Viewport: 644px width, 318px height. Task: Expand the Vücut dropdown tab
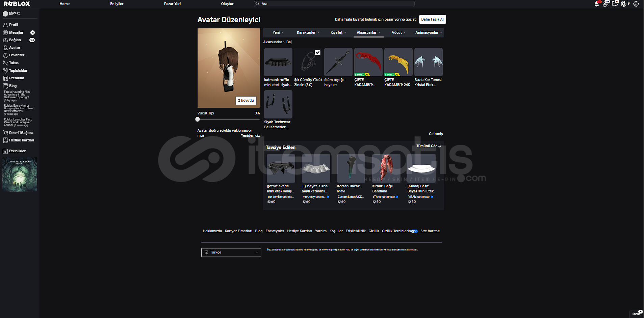click(398, 32)
